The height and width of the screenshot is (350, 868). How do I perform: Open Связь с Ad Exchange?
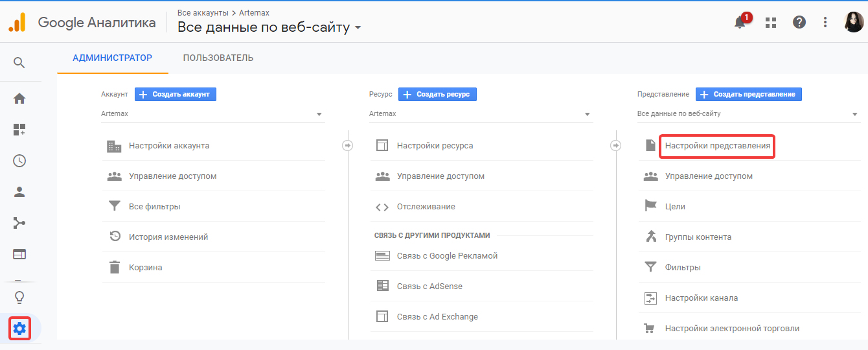437,317
